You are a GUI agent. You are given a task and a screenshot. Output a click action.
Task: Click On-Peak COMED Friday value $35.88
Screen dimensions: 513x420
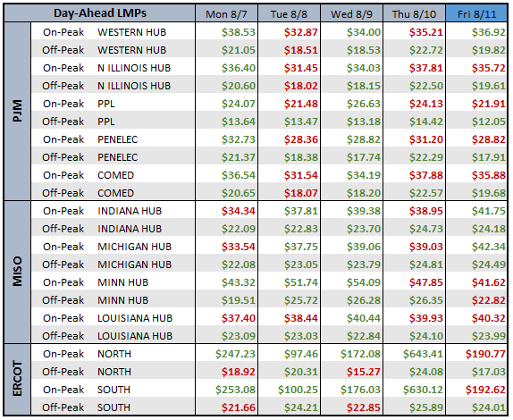click(489, 175)
